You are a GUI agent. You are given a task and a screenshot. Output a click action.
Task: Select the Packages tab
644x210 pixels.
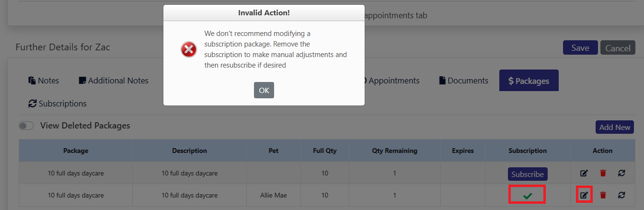pos(529,81)
